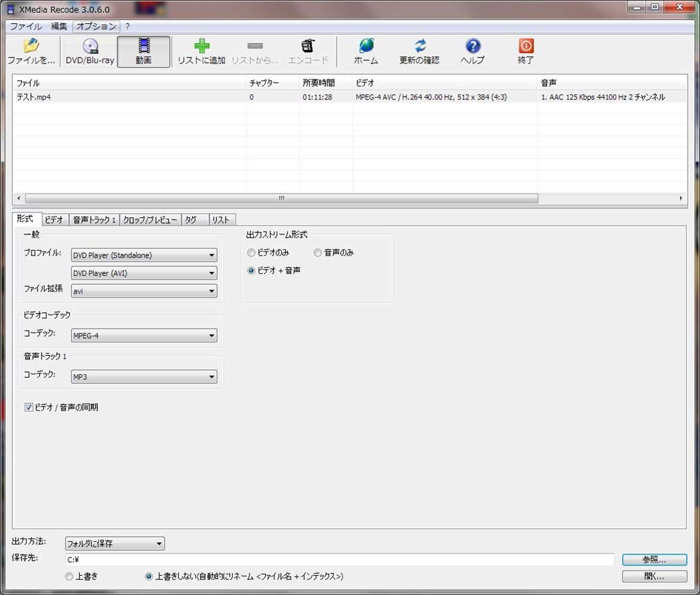Open the avi file extension dropdown

(x=144, y=291)
